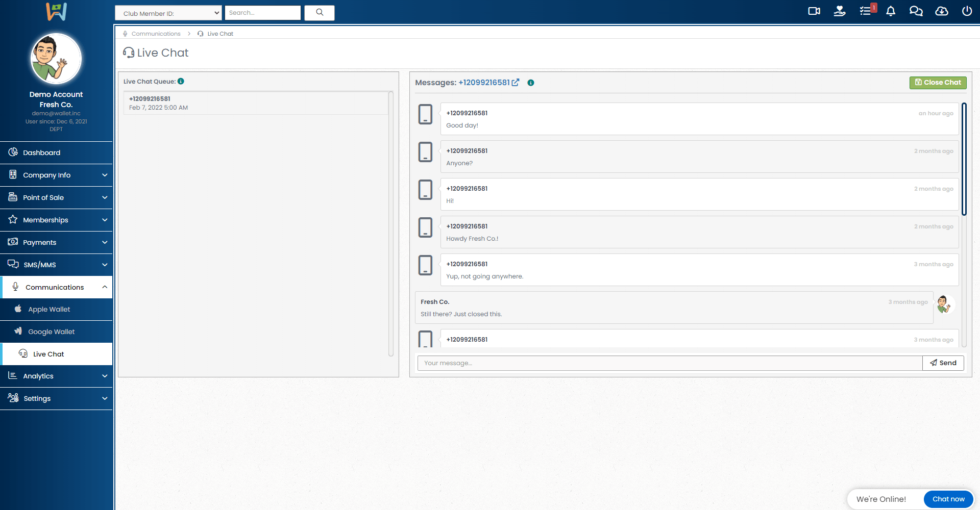Image resolution: width=980 pixels, height=510 pixels.
Task: Open external link icon beside phone number
Action: pyautogui.click(x=516, y=83)
